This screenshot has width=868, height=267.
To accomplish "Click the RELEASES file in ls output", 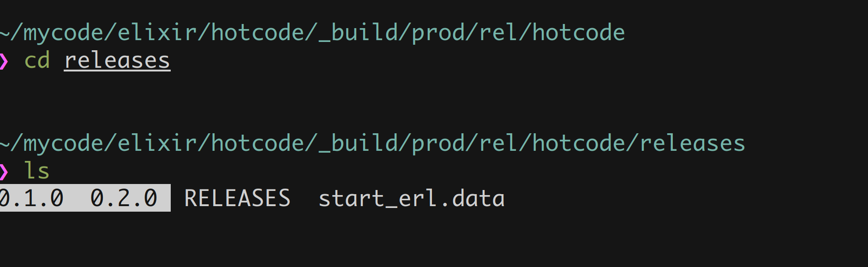I will click(x=237, y=198).
